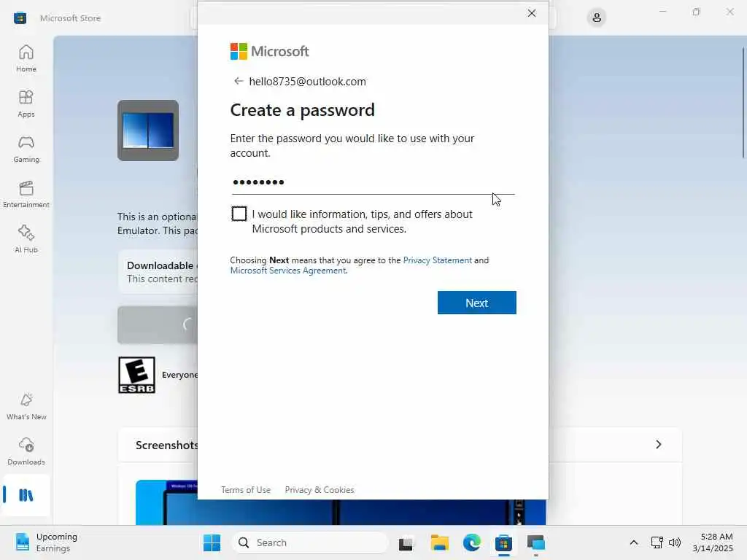Viewport: 747px width, 560px height.
Task: Open the Windows Start menu
Action: tap(212, 542)
